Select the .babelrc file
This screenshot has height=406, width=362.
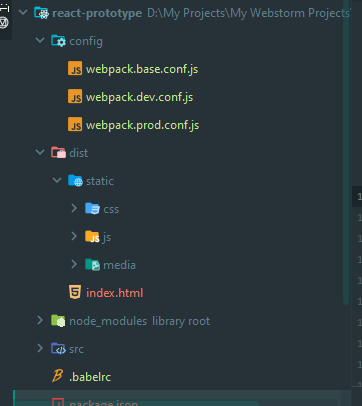click(90, 377)
